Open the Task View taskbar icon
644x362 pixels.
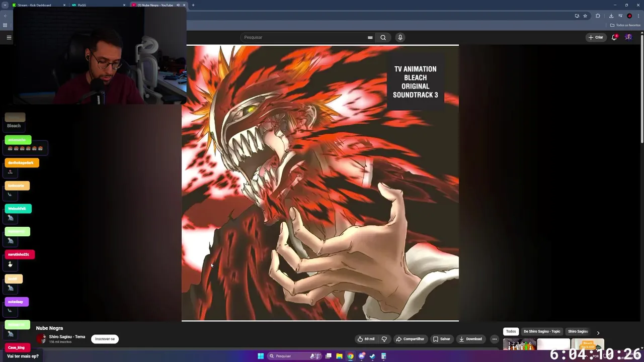(x=329, y=356)
